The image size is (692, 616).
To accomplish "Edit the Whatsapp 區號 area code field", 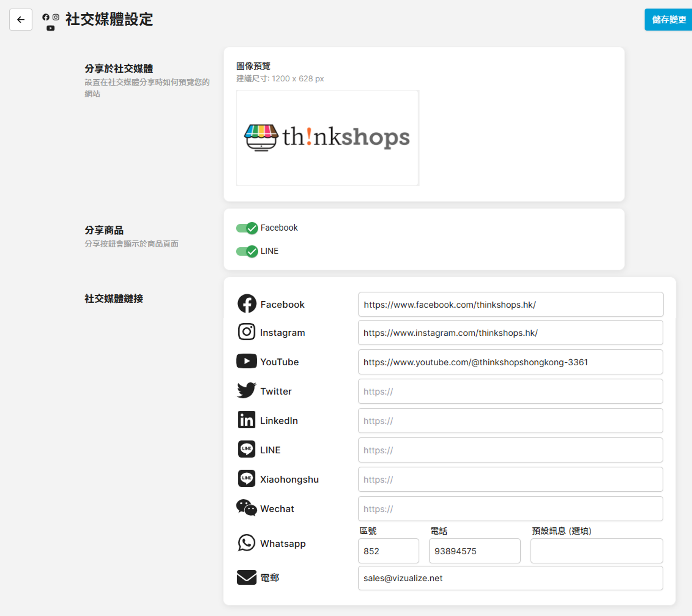I will [388, 551].
